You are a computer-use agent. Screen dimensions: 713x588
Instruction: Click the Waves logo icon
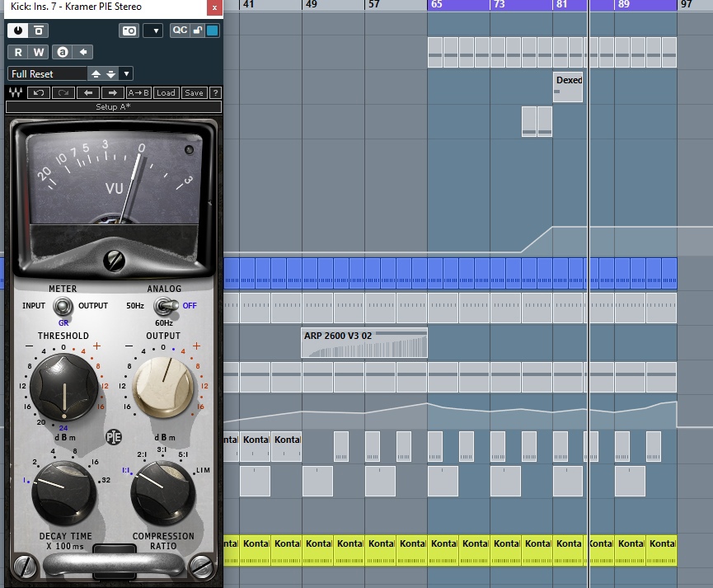(16, 93)
